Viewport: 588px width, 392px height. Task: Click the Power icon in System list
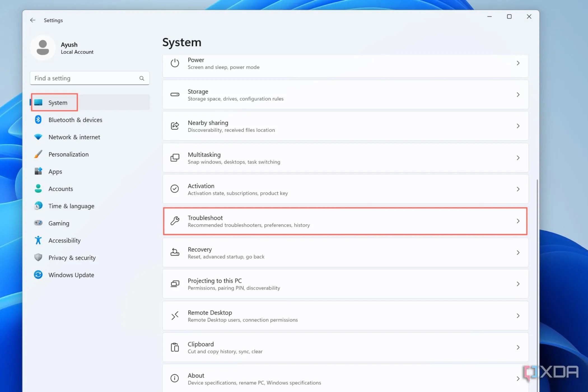coord(175,63)
